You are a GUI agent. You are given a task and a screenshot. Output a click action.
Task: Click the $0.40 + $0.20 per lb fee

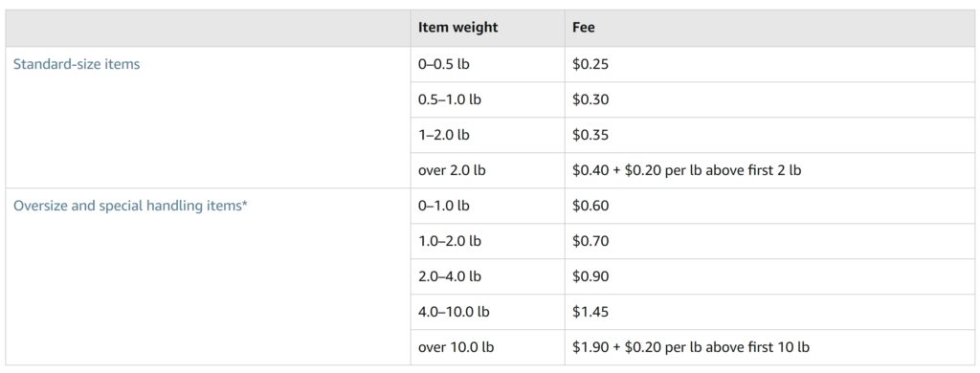[x=686, y=170]
